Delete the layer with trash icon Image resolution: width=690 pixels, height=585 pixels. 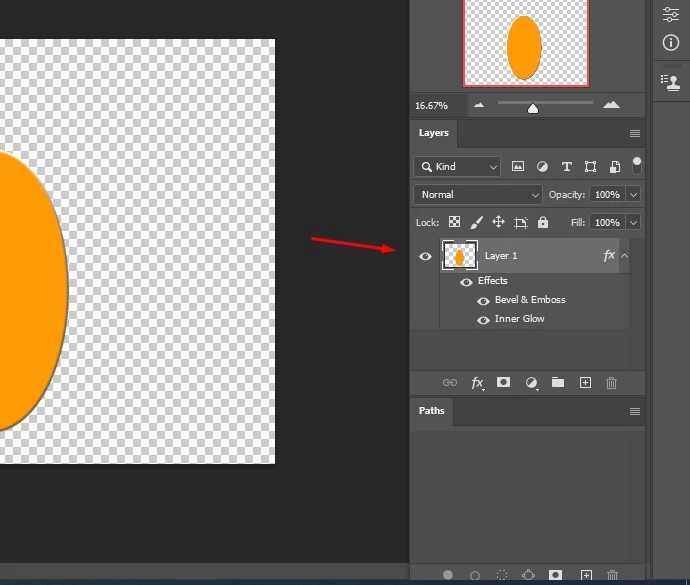[611, 383]
